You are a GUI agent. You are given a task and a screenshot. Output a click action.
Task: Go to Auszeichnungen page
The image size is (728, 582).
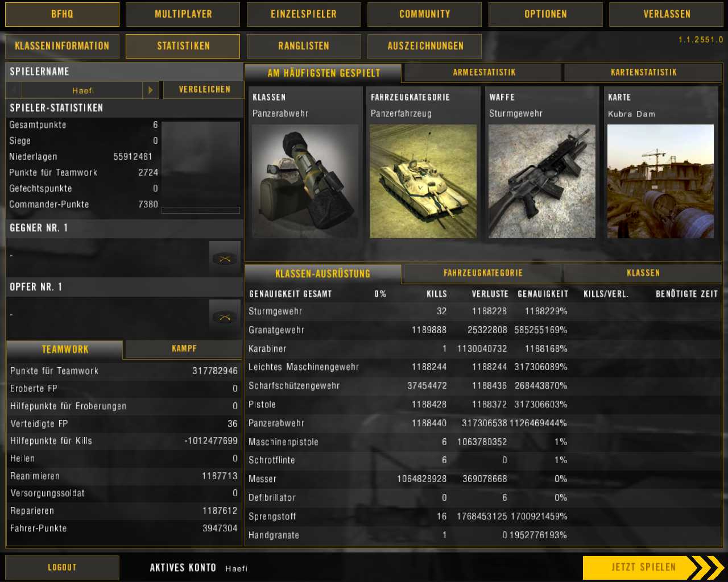coord(425,46)
